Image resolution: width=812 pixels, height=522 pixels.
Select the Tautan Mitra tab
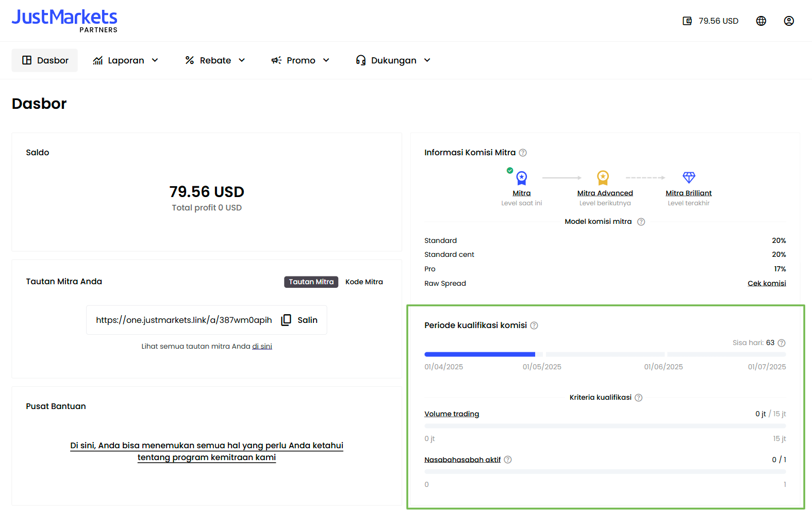311,282
